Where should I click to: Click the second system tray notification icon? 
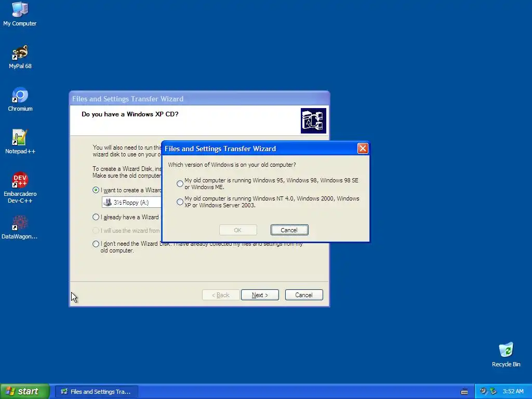click(x=493, y=391)
